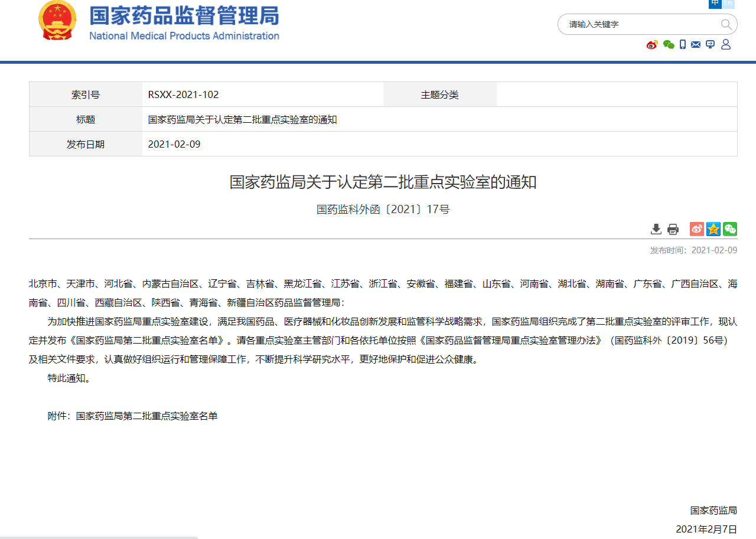Click the search magnifier icon
The width and height of the screenshot is (756, 539).
[726, 24]
